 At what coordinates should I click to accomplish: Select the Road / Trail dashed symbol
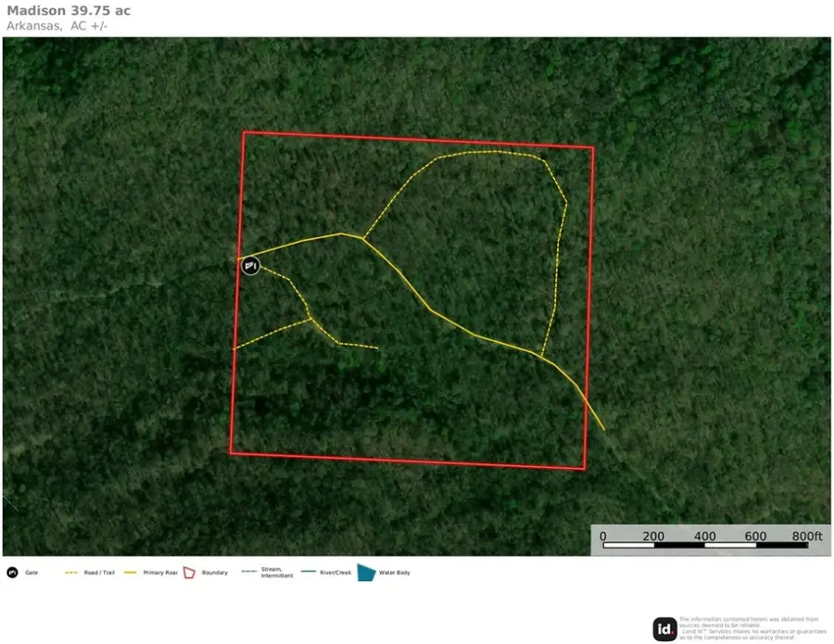(71, 573)
